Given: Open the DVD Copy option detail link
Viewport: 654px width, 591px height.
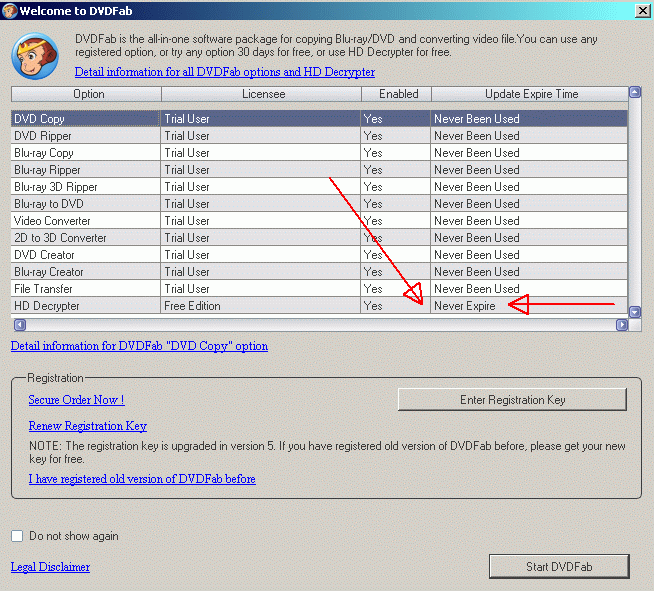Looking at the screenshot, I should pyautogui.click(x=139, y=346).
